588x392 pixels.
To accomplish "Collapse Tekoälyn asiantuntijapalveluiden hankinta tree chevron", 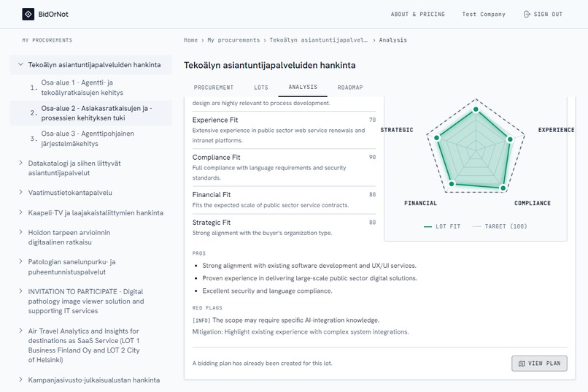I will point(20,64).
